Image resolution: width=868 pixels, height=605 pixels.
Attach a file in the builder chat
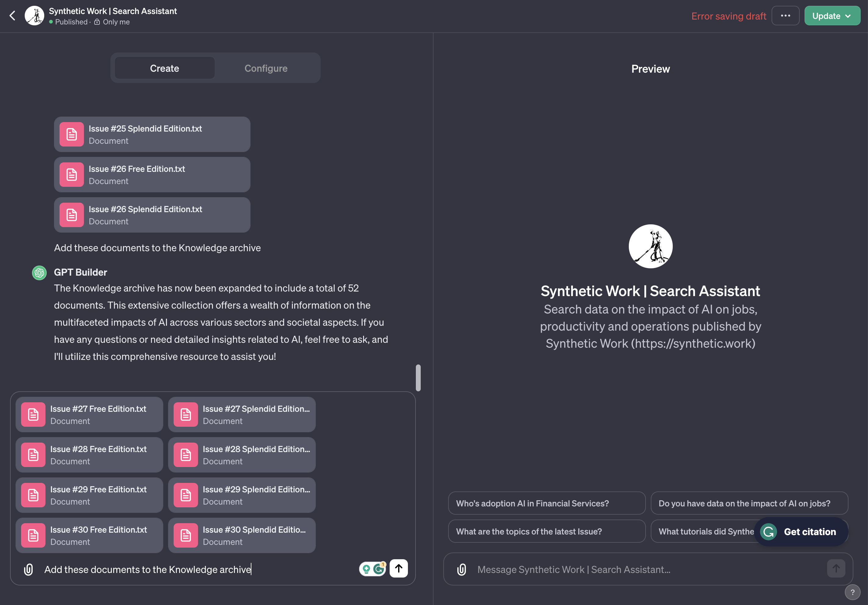coord(28,570)
